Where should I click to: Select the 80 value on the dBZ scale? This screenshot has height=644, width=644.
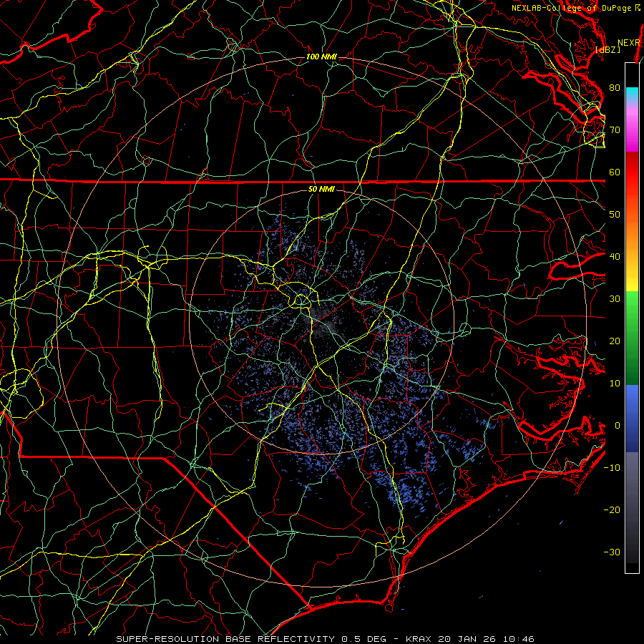coord(615,88)
